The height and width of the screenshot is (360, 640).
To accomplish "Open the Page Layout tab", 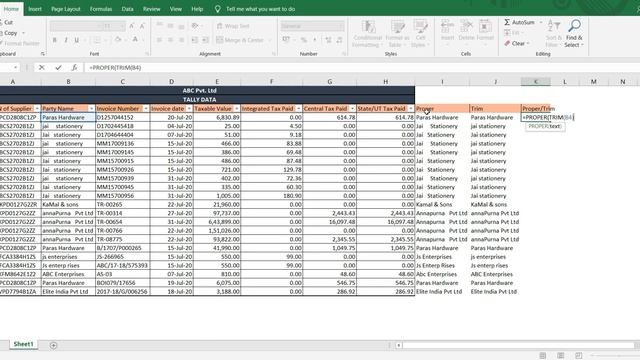I will click(66, 9).
